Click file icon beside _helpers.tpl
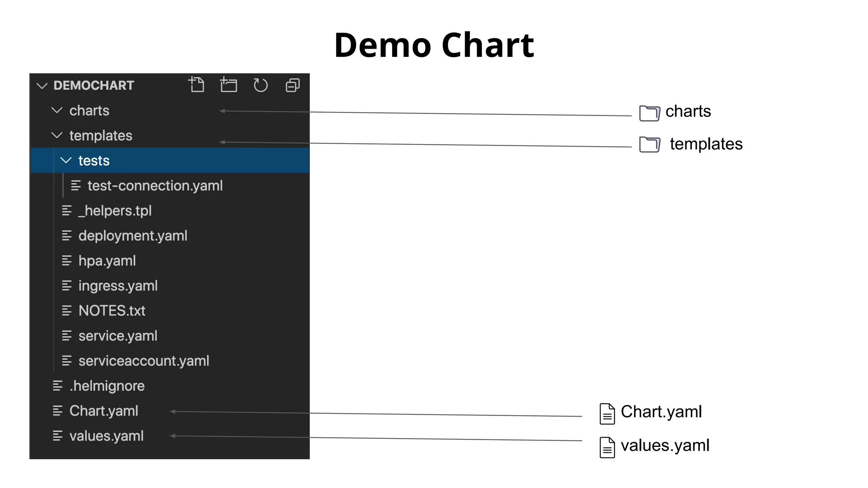868x488 pixels. [67, 211]
